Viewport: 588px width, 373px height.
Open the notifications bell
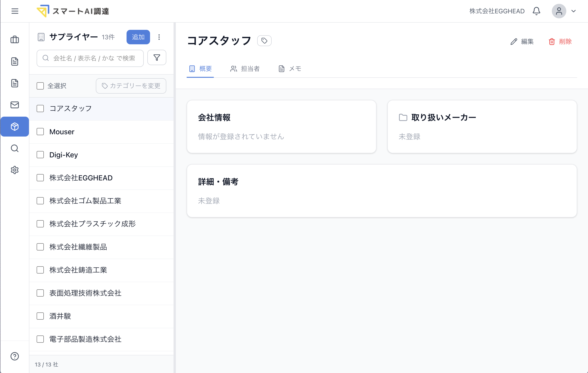(536, 11)
